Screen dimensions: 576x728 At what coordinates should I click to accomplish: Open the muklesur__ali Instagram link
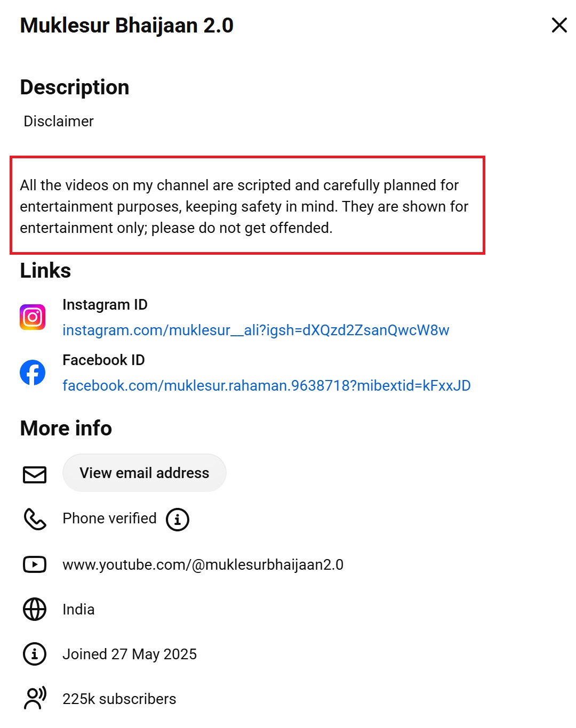point(255,330)
